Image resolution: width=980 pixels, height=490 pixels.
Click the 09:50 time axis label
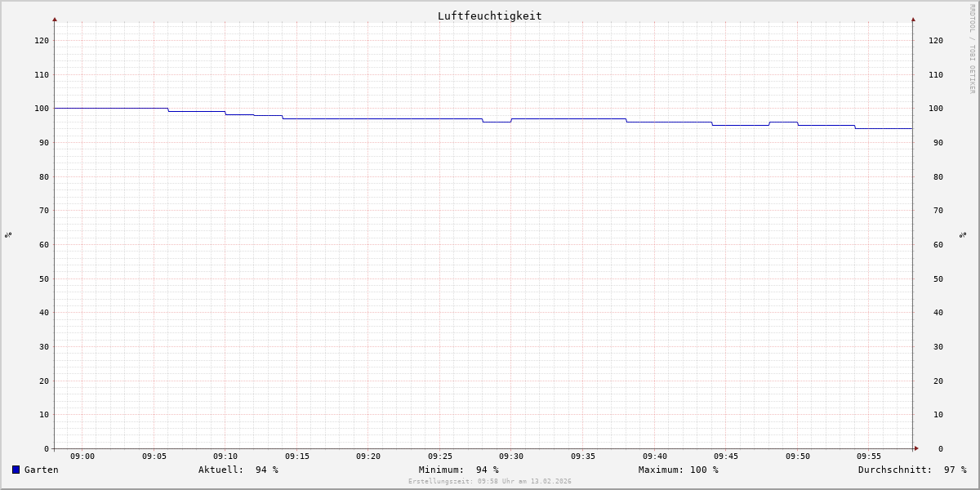tap(798, 457)
